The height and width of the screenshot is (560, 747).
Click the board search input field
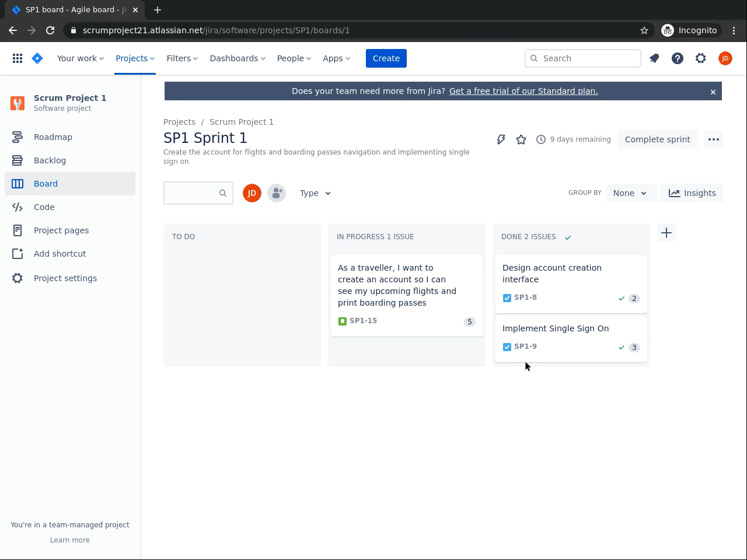coord(191,193)
